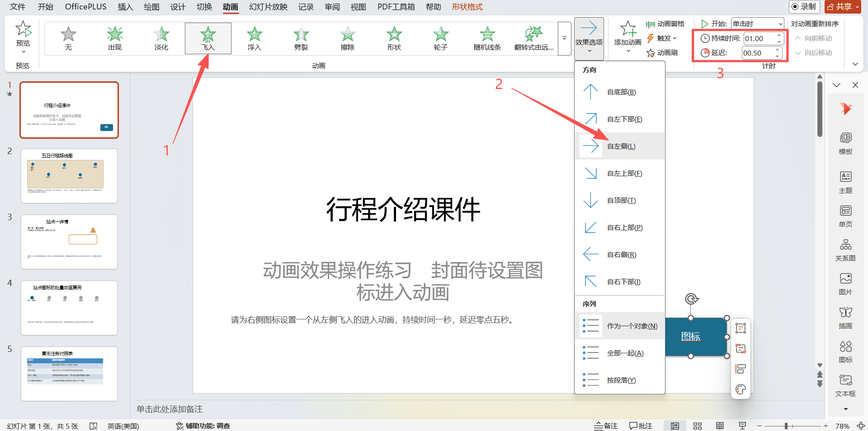868x431 pixels.
Task: Toggle the 备注 notes pane in status bar
Action: pos(606,426)
